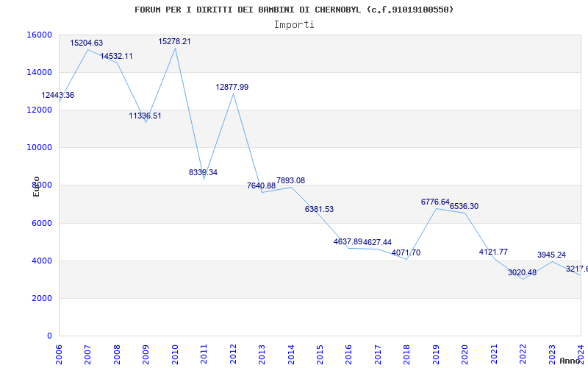Click y-axis tick 14000
588x368 pixels.
click(x=39, y=72)
